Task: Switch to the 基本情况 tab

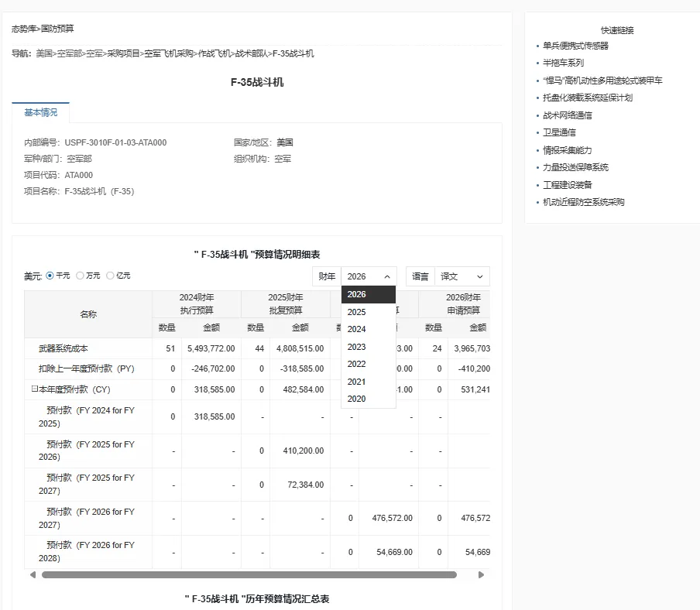Action: (40, 112)
